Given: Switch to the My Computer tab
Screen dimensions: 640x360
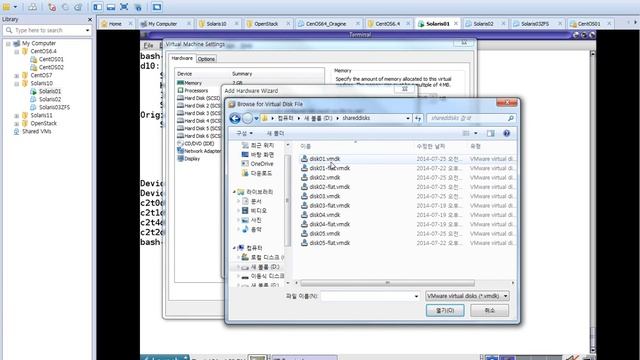Looking at the screenshot, I should pos(162,24).
